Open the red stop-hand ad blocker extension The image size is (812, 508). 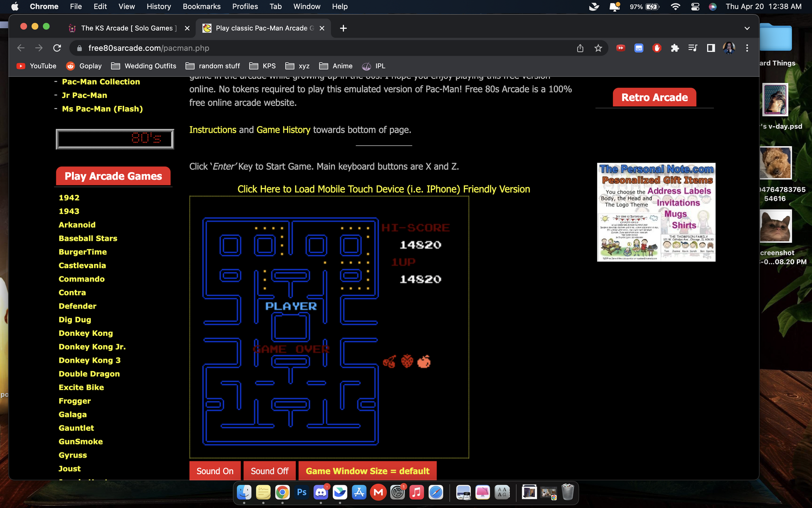[657, 48]
